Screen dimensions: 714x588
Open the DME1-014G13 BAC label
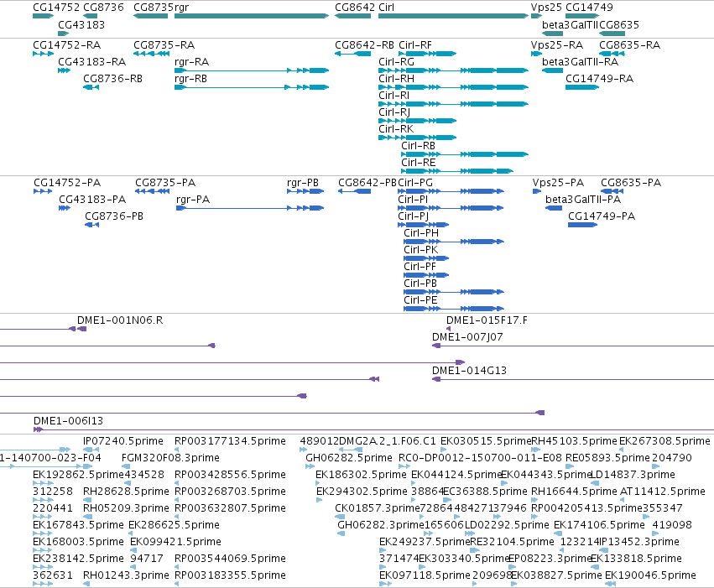tap(470, 372)
